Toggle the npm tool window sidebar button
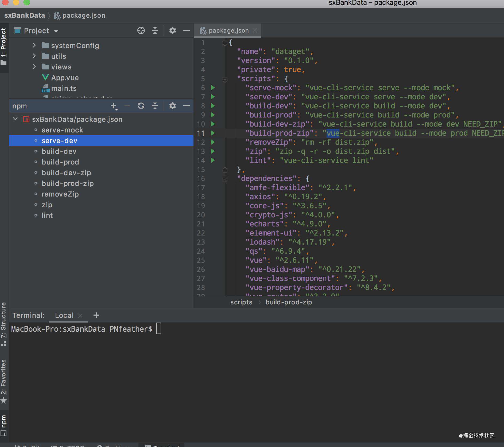Viewport: 504px width, 447px height. click(4, 425)
